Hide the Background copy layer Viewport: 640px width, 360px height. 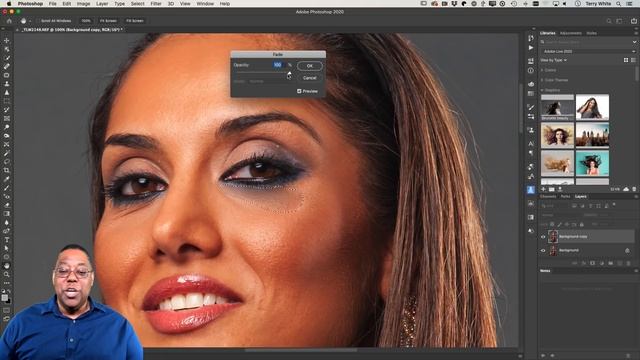pyautogui.click(x=543, y=236)
